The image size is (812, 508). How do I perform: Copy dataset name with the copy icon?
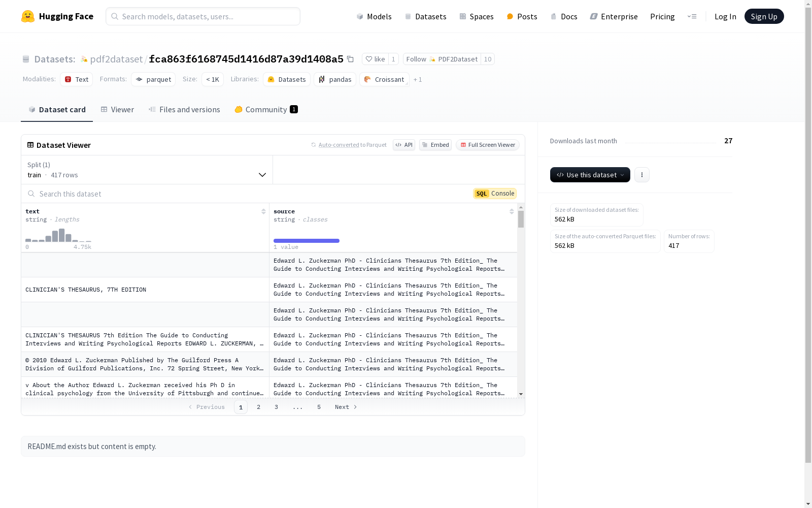(x=350, y=59)
